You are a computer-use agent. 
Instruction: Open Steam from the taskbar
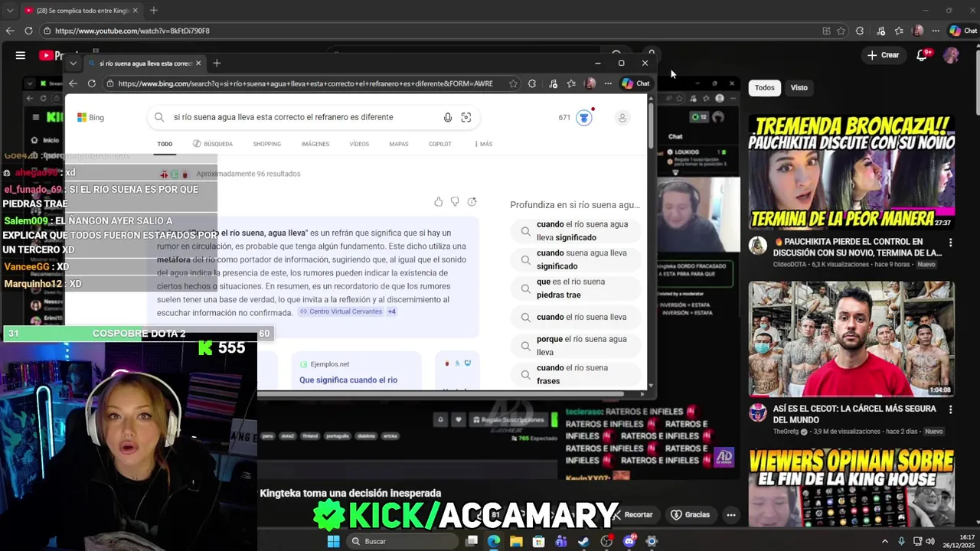583,541
